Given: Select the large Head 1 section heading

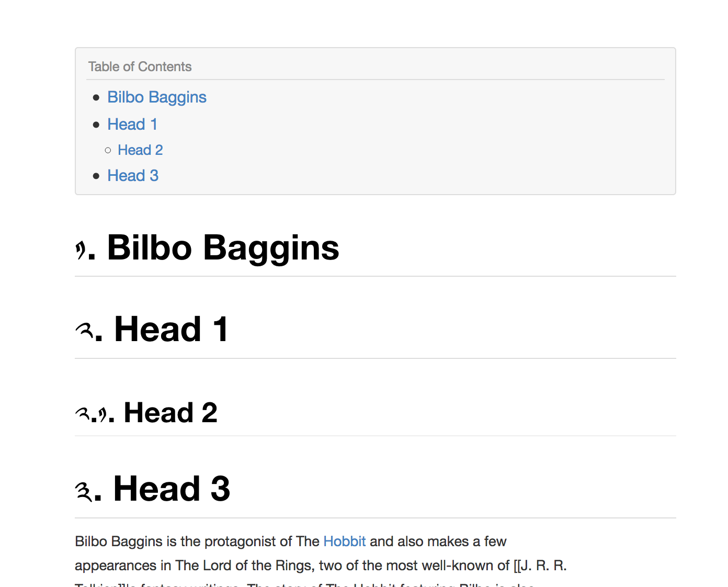Looking at the screenshot, I should pyautogui.click(x=171, y=330).
